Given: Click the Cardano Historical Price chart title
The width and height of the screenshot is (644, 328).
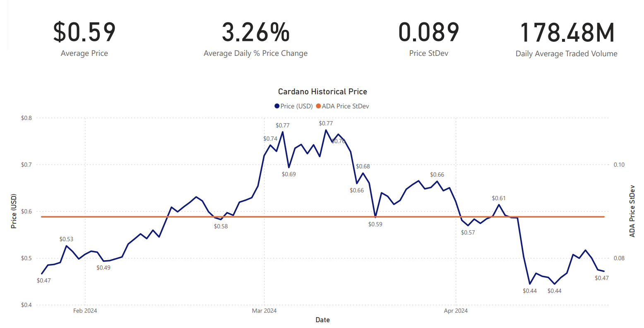Looking at the screenshot, I should [x=322, y=92].
